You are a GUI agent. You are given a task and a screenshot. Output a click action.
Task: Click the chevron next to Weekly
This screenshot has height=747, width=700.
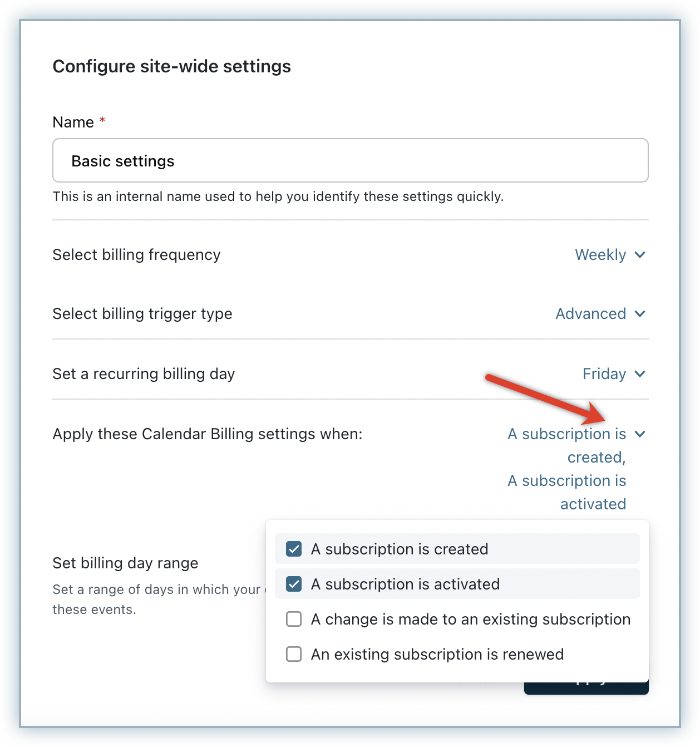coord(640,255)
